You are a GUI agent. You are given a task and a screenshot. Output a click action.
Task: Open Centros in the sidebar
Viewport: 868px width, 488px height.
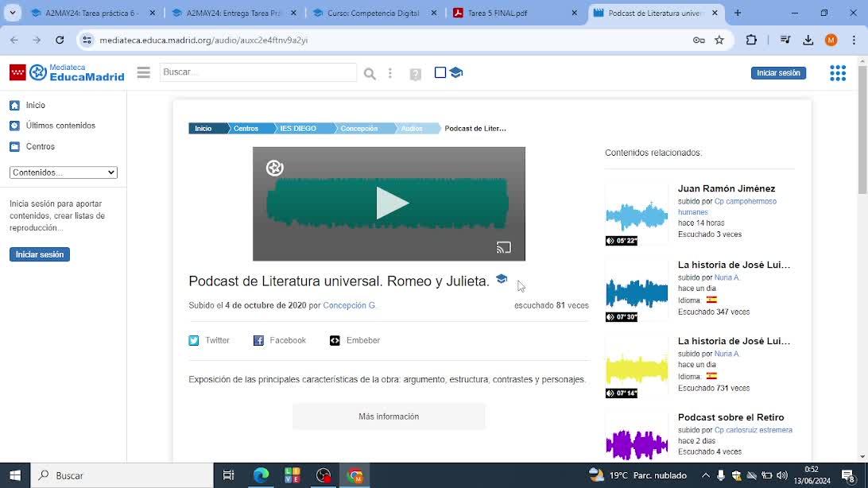click(x=32, y=146)
